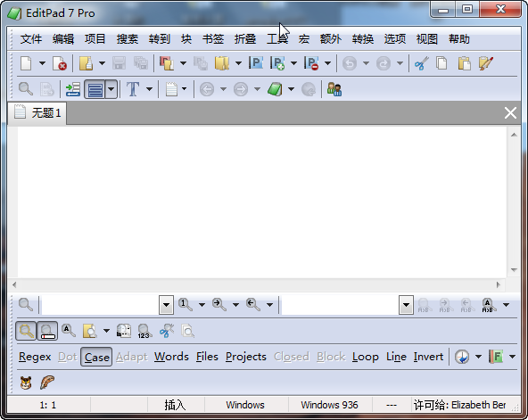528x420 pixels.
Task: Toggle the Line search option
Action: 396,357
